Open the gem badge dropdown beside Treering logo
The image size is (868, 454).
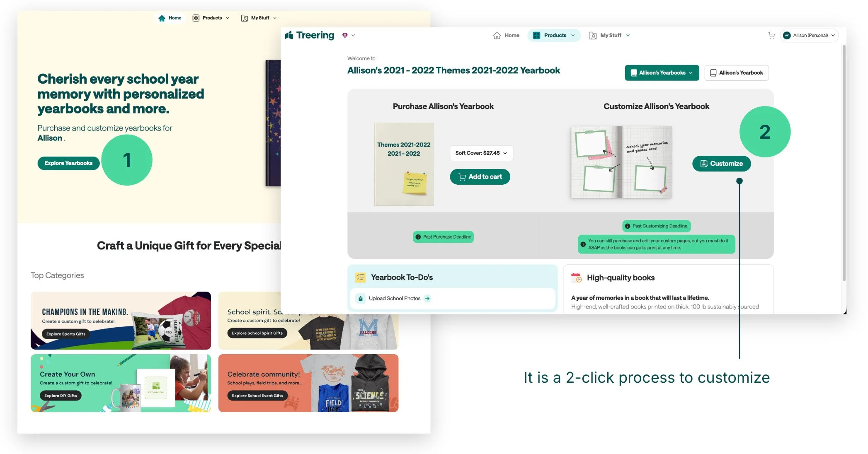pyautogui.click(x=348, y=36)
